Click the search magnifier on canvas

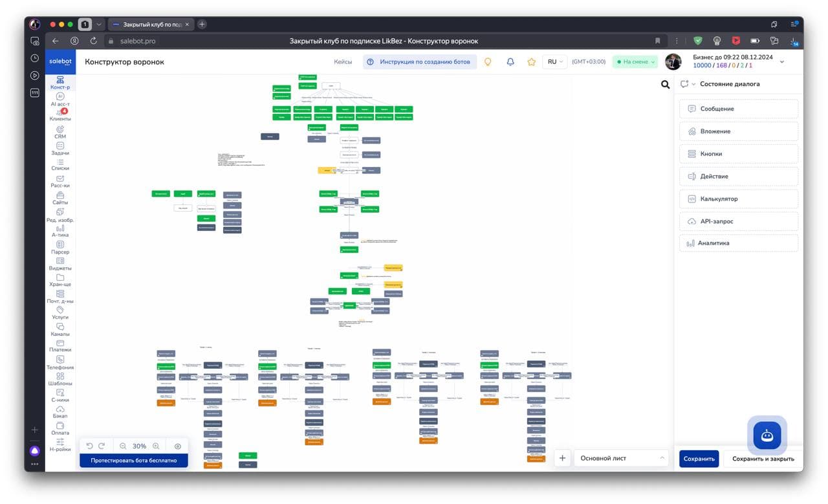[x=665, y=84]
